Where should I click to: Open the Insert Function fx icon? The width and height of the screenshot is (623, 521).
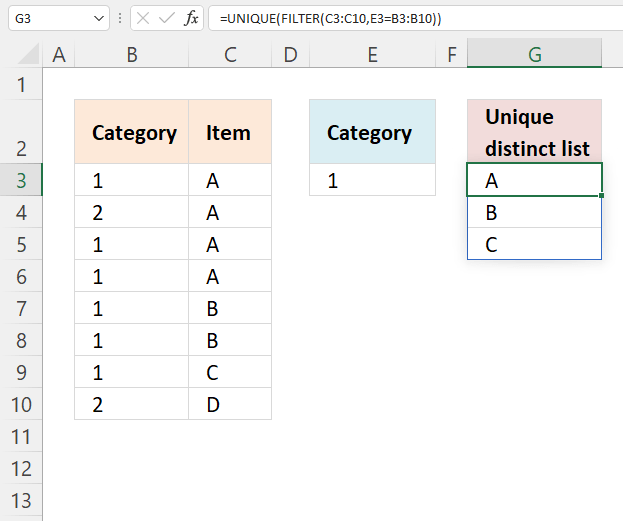click(191, 18)
